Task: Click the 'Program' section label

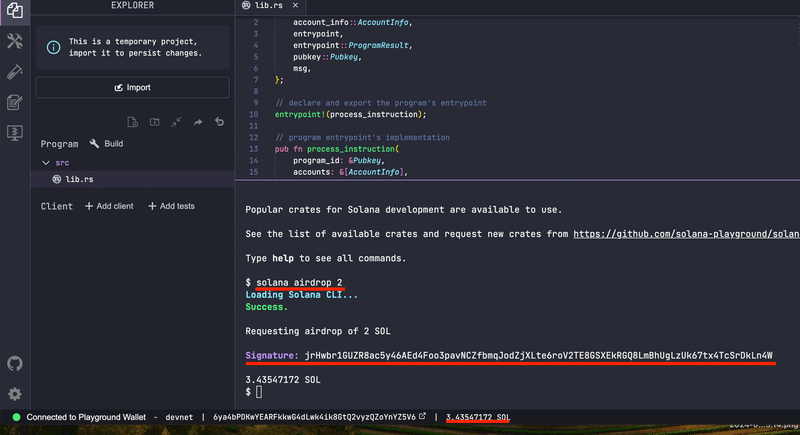Action: pyautogui.click(x=59, y=144)
